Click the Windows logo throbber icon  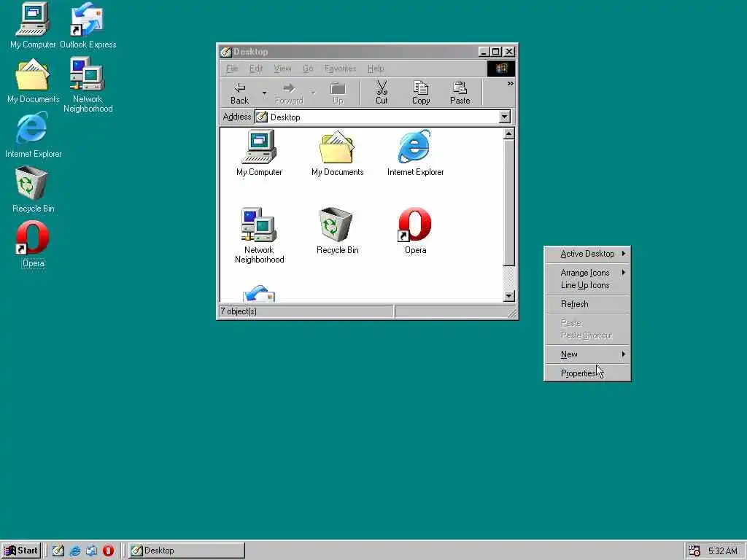[x=500, y=69]
